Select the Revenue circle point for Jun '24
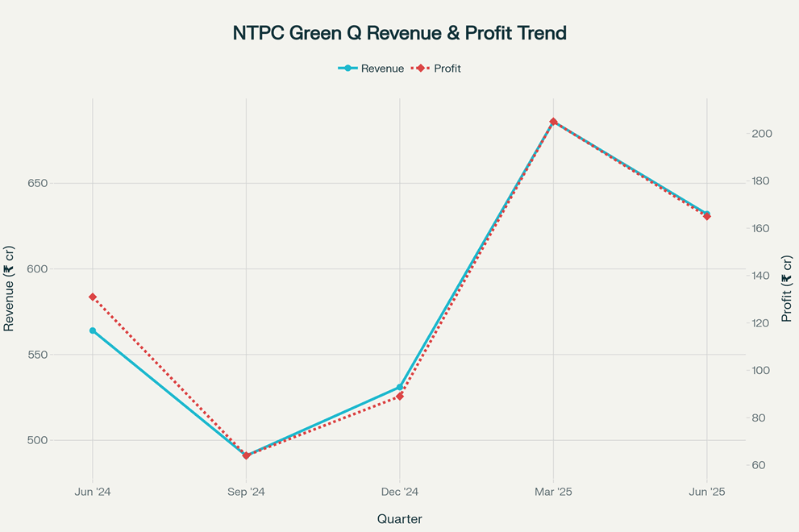 (93, 330)
